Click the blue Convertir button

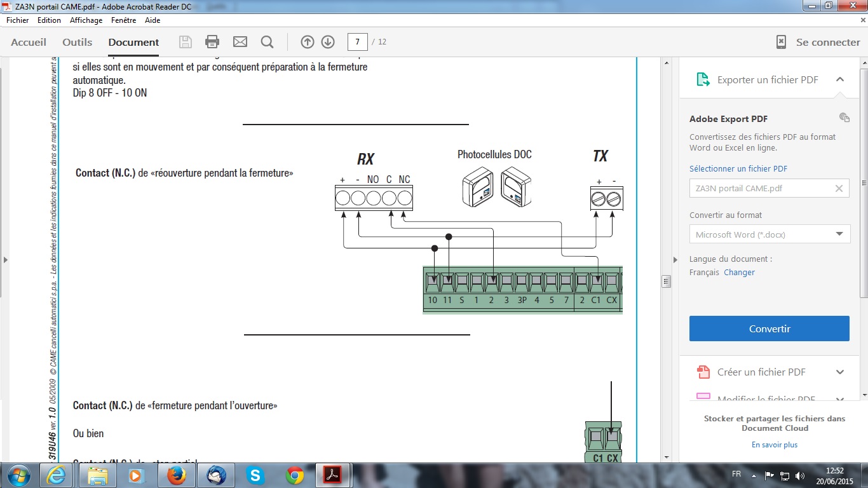(x=770, y=329)
